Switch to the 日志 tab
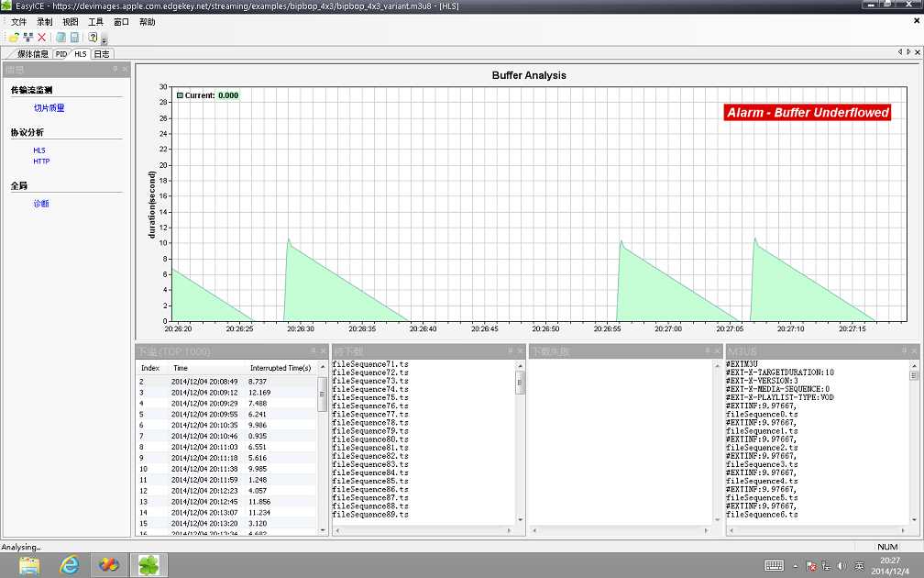This screenshot has width=924, height=578. pos(102,53)
